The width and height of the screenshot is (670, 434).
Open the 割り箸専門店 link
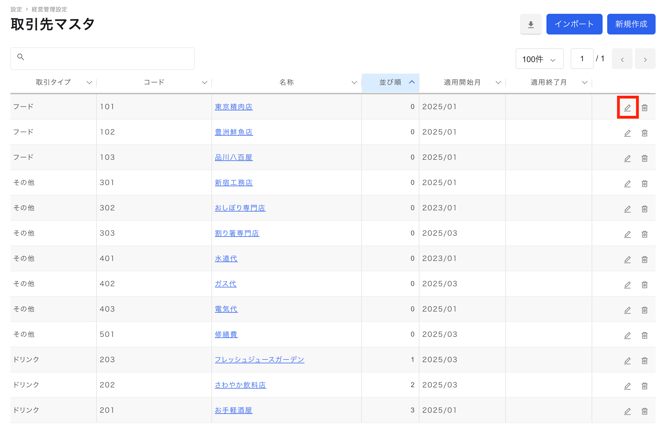(x=237, y=233)
